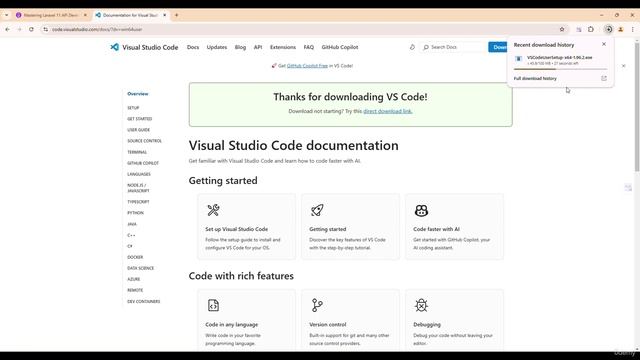Click the VSCodeUserSetup file icon in downloads
Image resolution: width=640 pixels, height=360 pixels.
519,59
